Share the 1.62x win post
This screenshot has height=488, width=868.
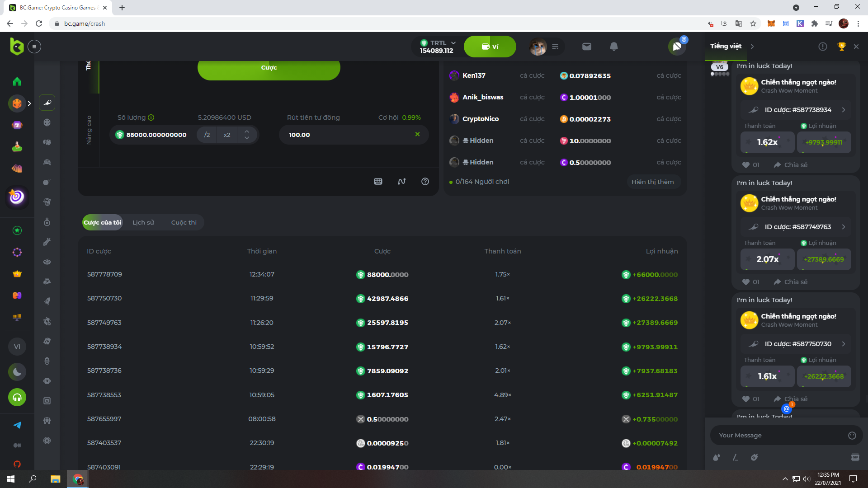tap(791, 165)
